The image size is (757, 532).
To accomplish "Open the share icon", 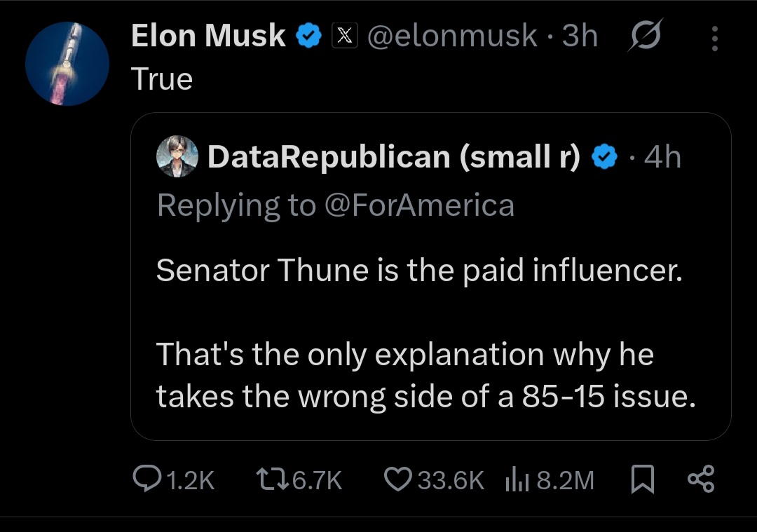I will click(700, 479).
